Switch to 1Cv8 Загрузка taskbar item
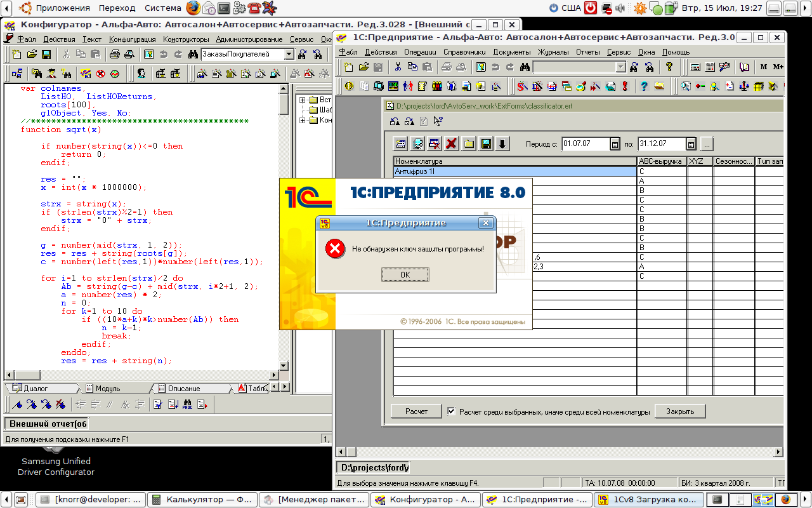 (650, 500)
